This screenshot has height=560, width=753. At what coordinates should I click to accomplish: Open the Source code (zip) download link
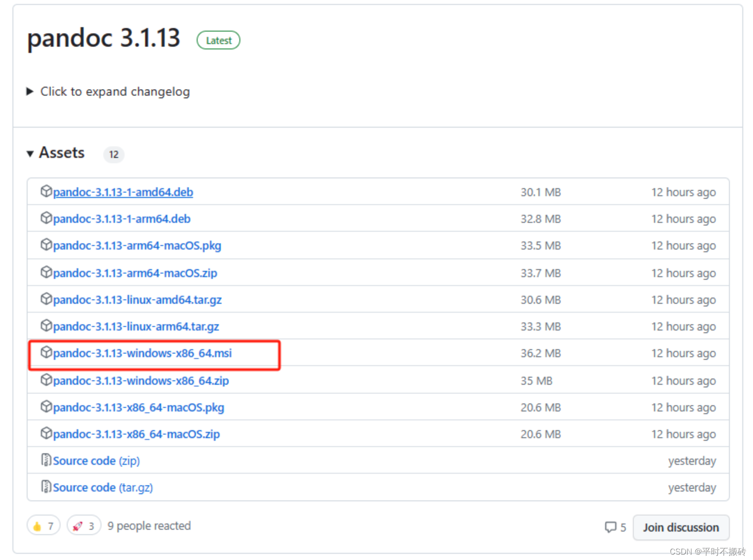[85, 460]
